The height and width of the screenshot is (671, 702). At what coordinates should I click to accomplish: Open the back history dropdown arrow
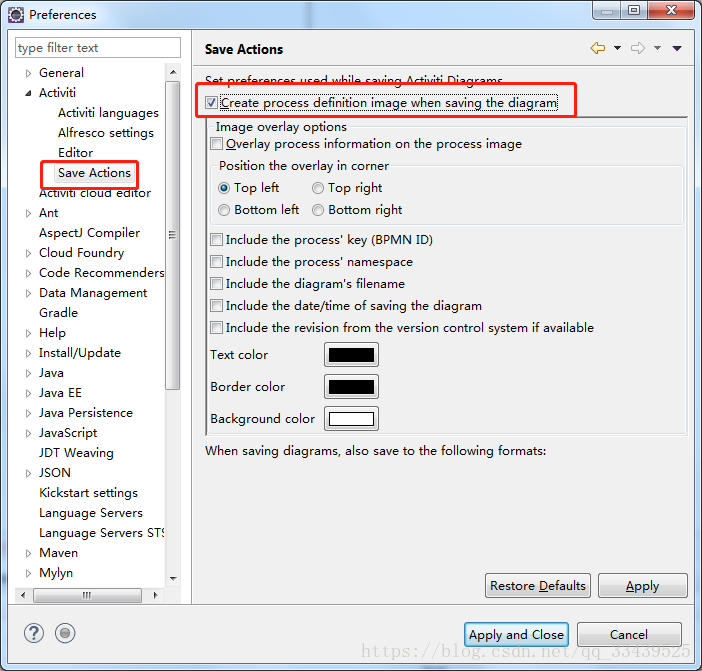pos(617,48)
